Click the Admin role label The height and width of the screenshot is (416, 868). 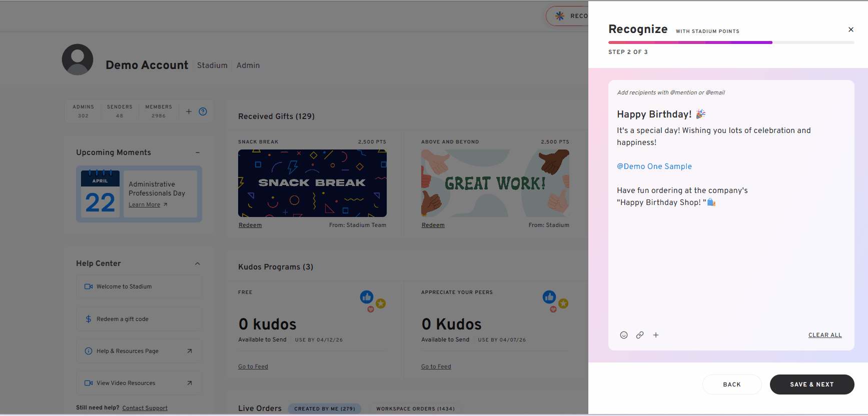point(248,65)
